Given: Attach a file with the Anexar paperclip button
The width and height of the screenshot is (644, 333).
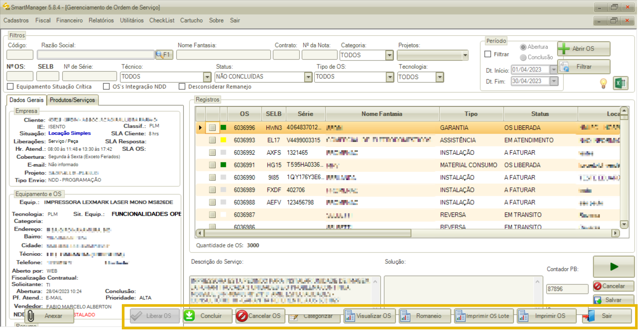Looking at the screenshot, I should point(49,316).
